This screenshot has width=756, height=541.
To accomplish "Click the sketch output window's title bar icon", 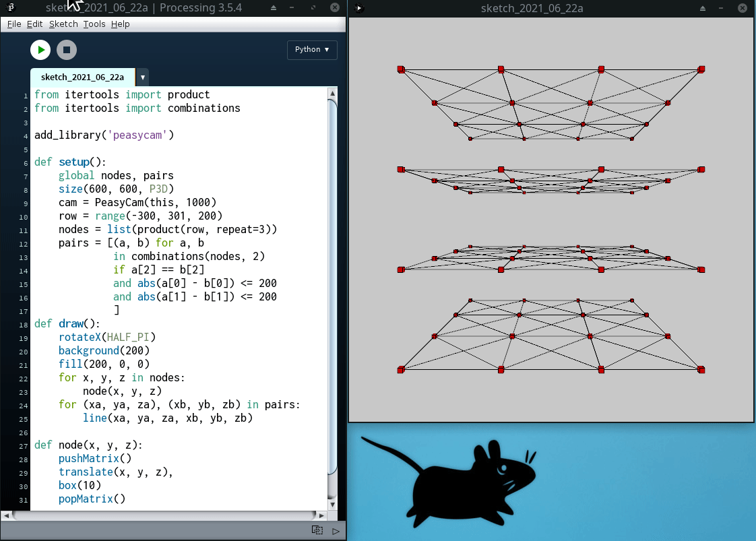I will [359, 8].
